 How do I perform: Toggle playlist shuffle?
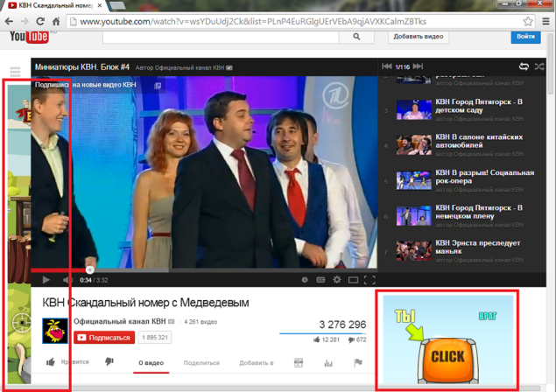click(539, 66)
